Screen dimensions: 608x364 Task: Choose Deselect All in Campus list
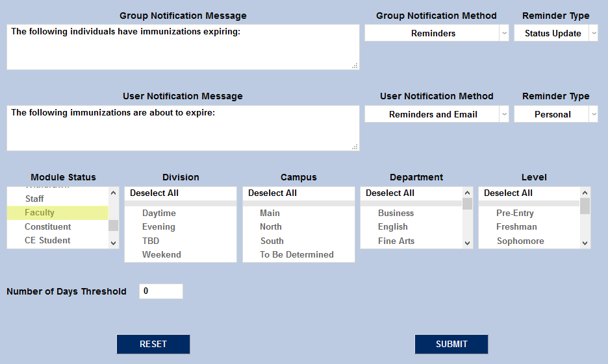pyautogui.click(x=299, y=193)
